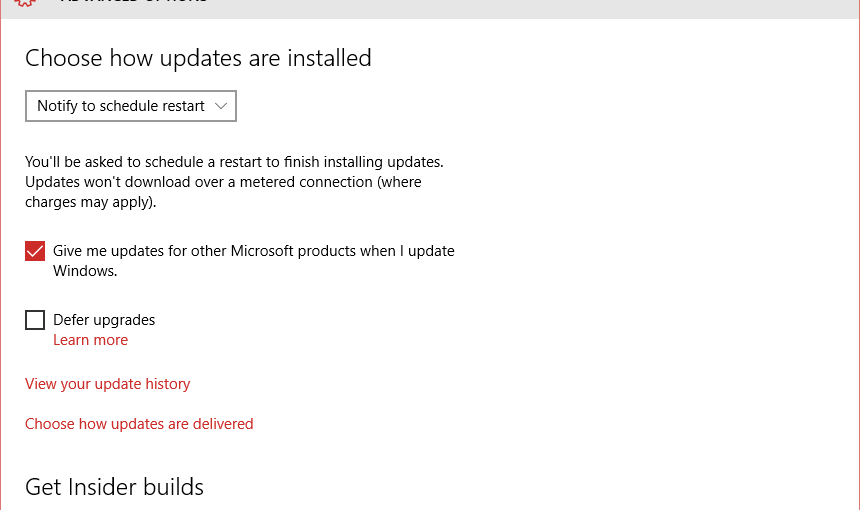The height and width of the screenshot is (510, 860).
Task: Click the dropdown chevron arrow beside Notify to schedule restart
Action: pos(221,106)
